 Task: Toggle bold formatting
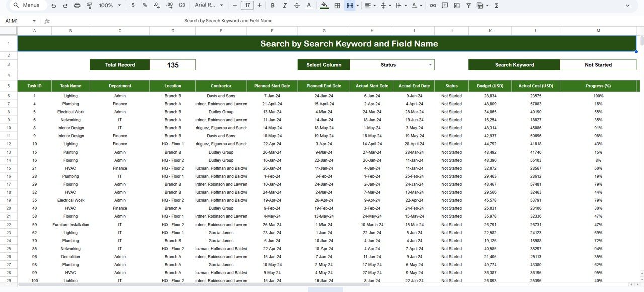272,5
